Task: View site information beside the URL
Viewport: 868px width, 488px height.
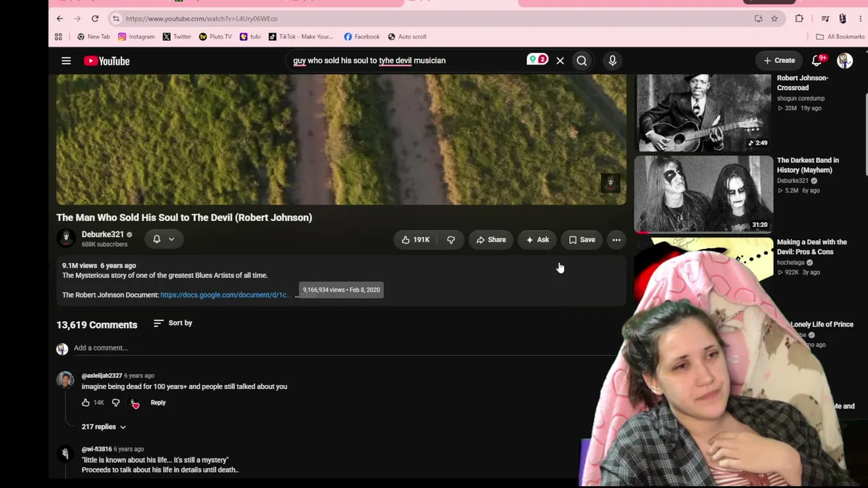Action: coord(116,18)
